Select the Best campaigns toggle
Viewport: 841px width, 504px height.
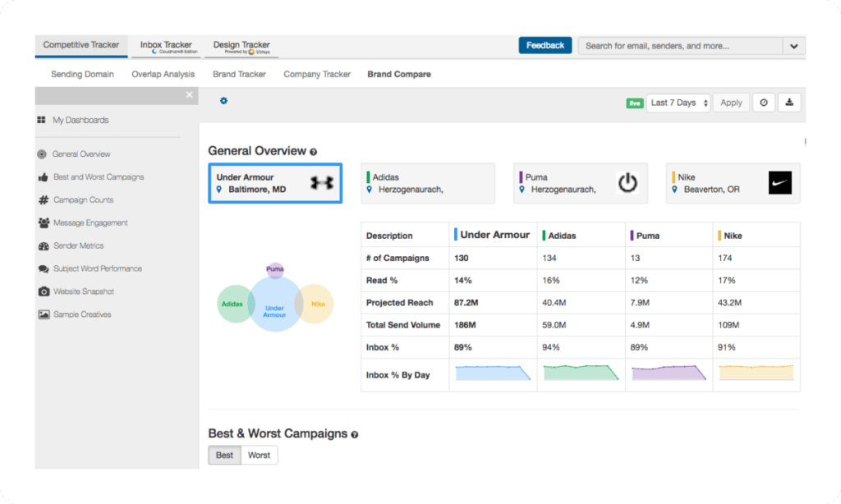[x=224, y=455]
